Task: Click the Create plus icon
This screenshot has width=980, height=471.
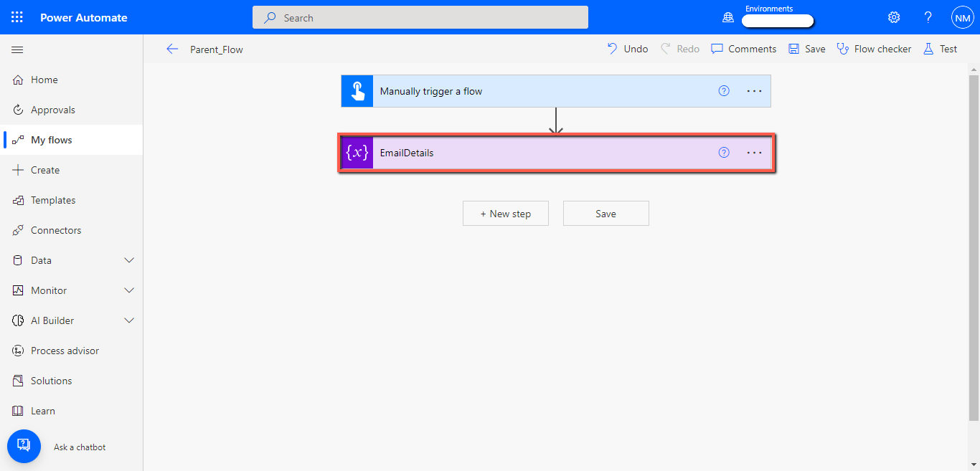Action: [19, 170]
